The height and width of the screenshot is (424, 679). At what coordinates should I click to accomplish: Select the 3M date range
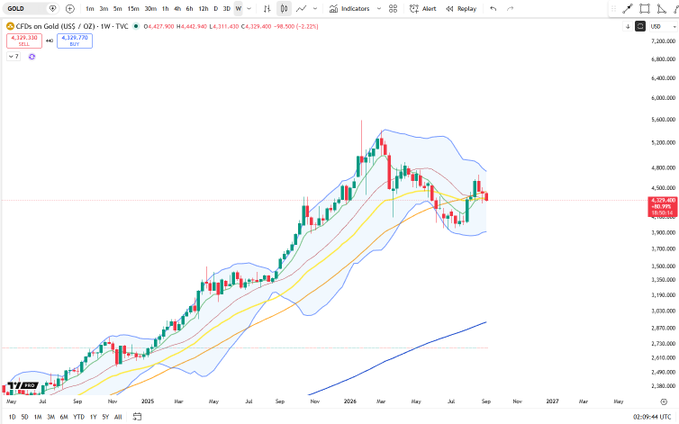pos(51,417)
